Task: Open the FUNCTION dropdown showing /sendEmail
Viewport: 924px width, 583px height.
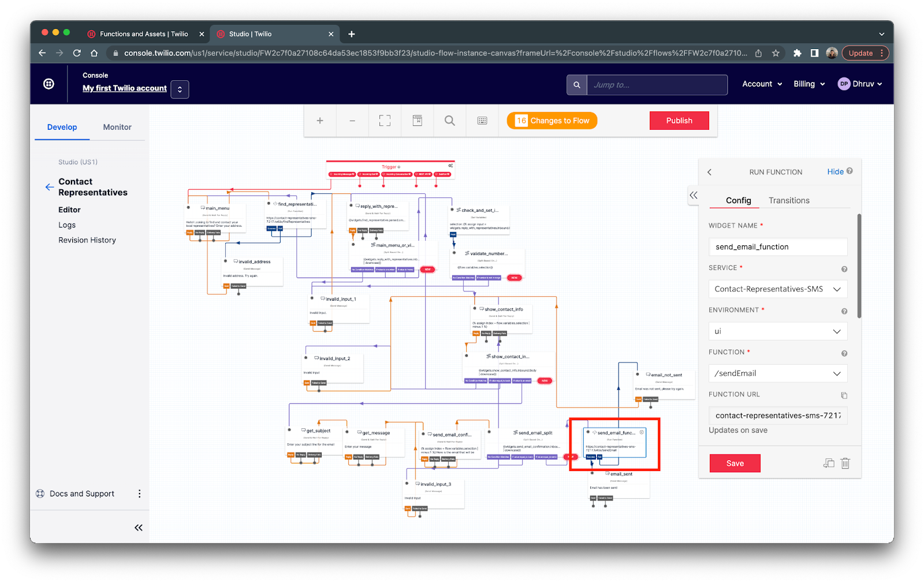Action: click(778, 373)
